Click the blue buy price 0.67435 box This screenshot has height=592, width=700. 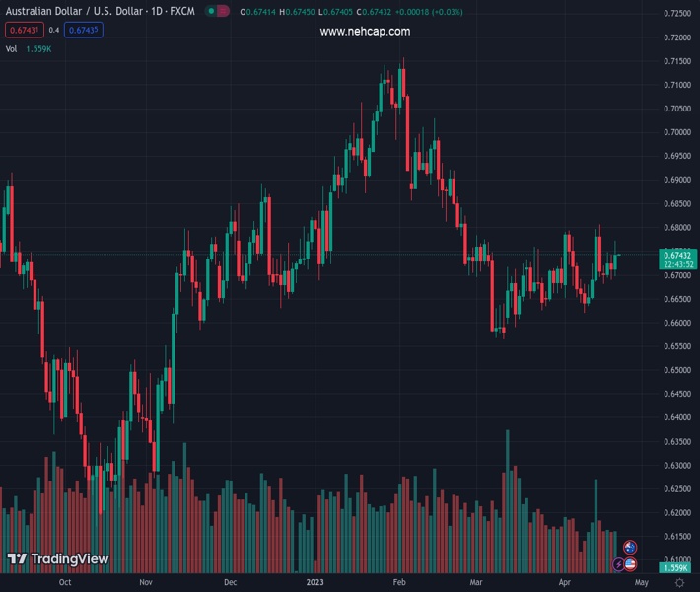[84, 30]
